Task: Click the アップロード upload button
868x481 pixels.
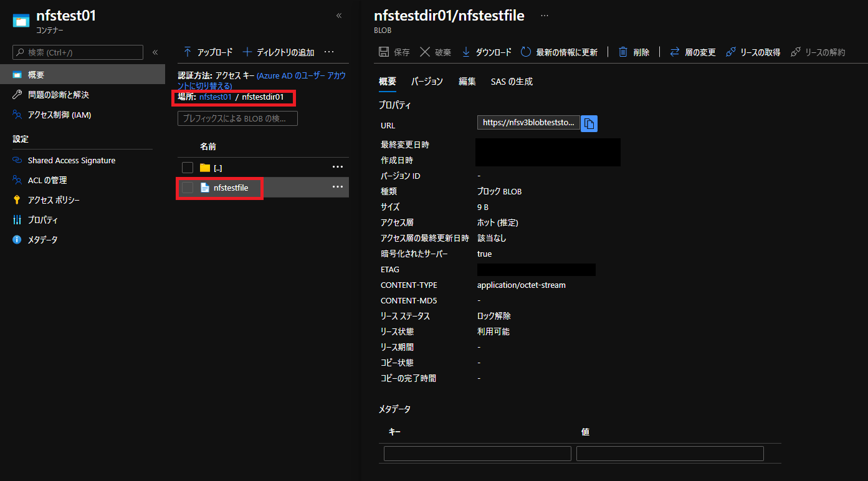Action: point(207,52)
